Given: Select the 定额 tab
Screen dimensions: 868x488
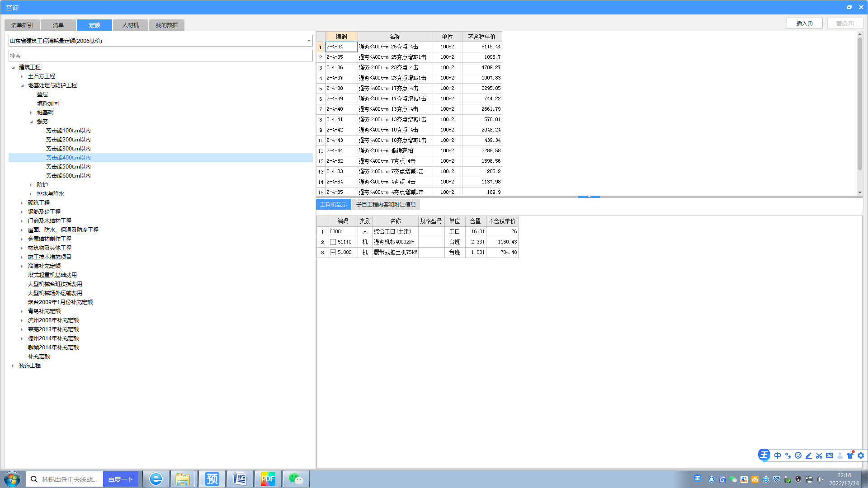Looking at the screenshot, I should click(94, 25).
